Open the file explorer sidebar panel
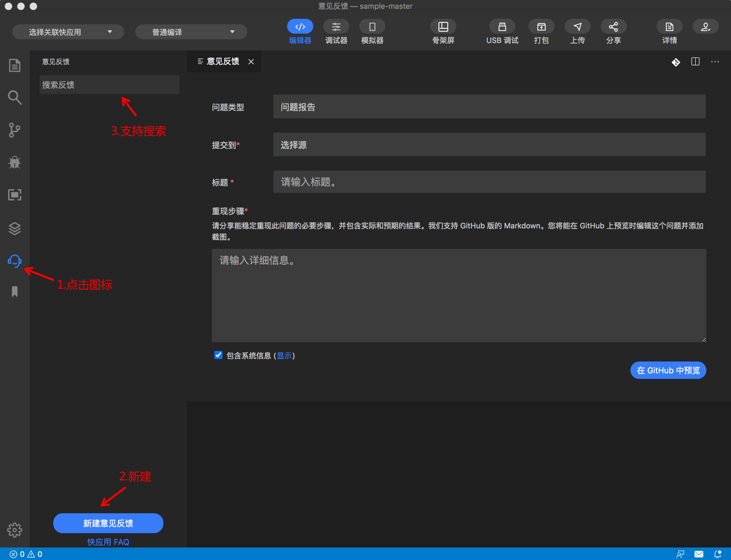The image size is (731, 560). click(14, 65)
